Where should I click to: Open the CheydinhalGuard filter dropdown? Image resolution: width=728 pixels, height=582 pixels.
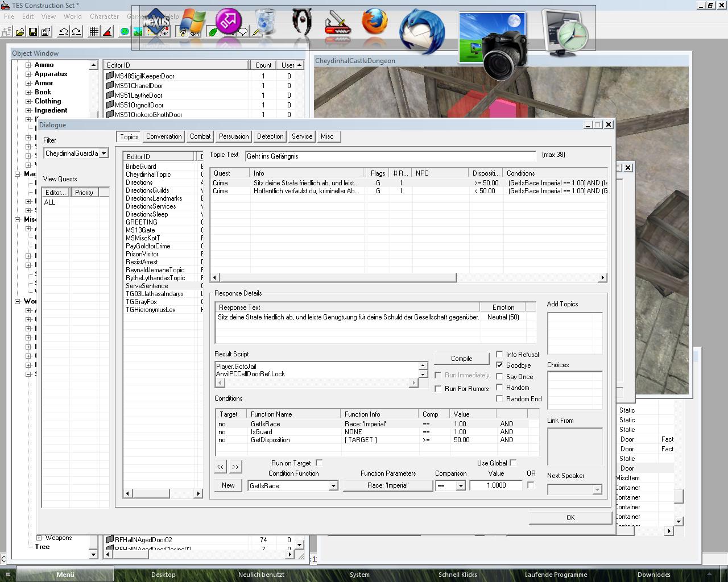coord(104,153)
